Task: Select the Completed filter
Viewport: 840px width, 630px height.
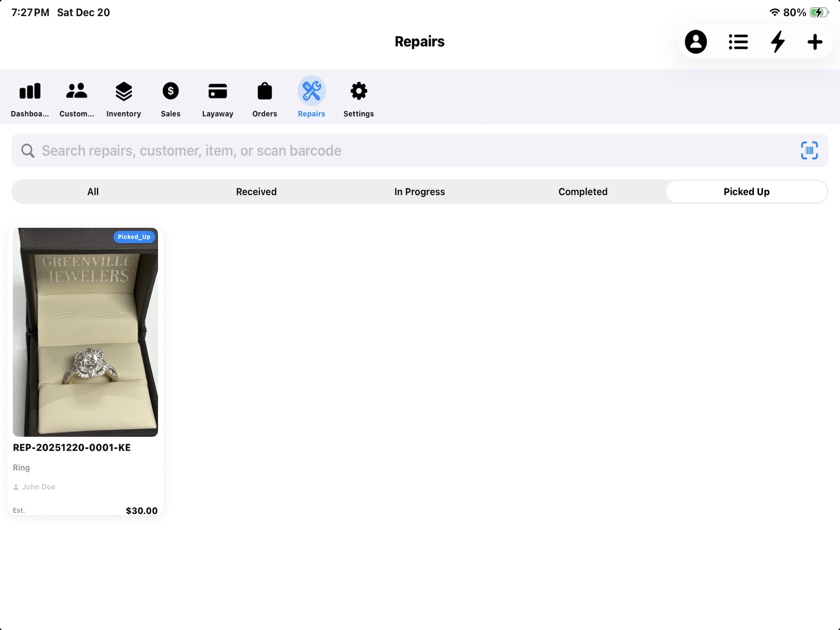Action: tap(583, 192)
